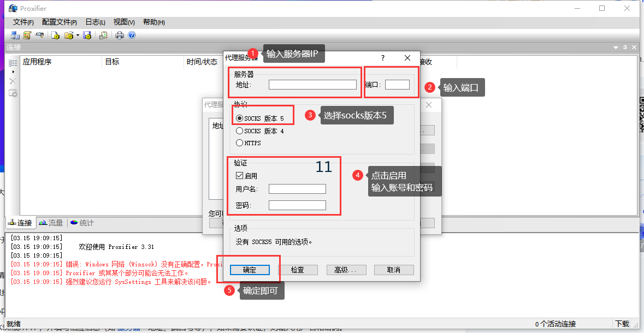
Task: Click the 目标 column header
Action: 143,62
